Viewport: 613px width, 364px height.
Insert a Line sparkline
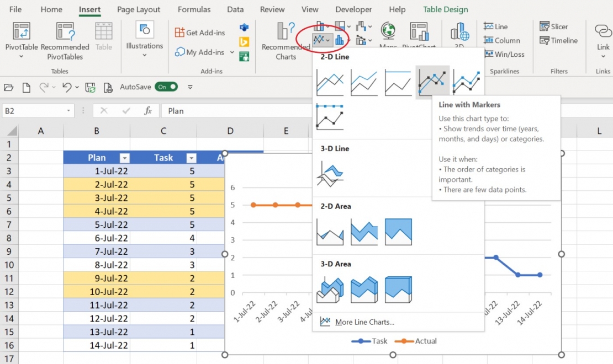click(496, 26)
